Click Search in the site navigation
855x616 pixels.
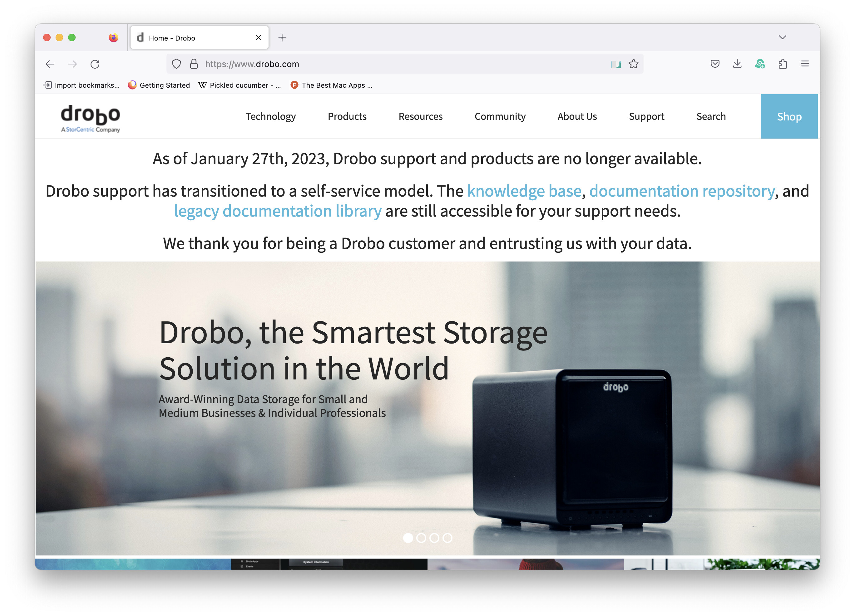[711, 116]
